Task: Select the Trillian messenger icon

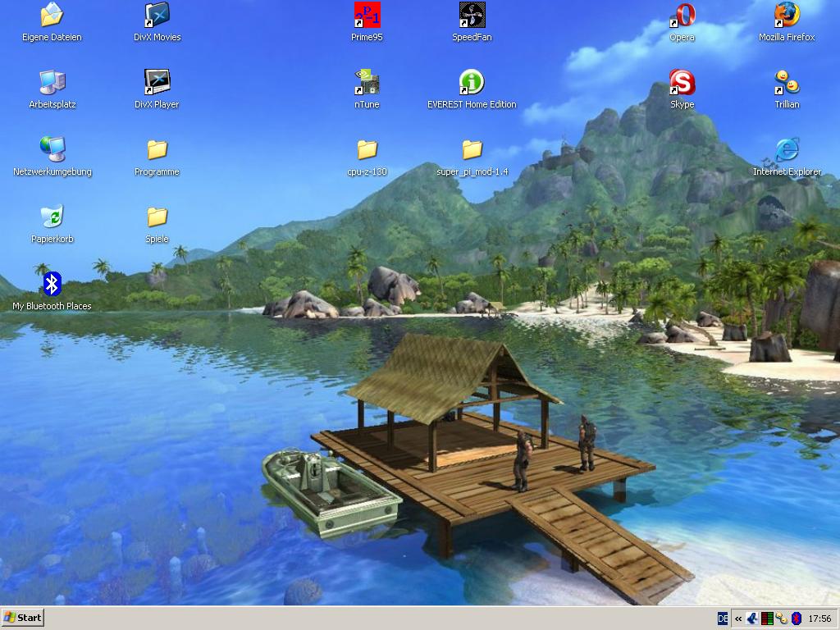Action: coord(787,82)
